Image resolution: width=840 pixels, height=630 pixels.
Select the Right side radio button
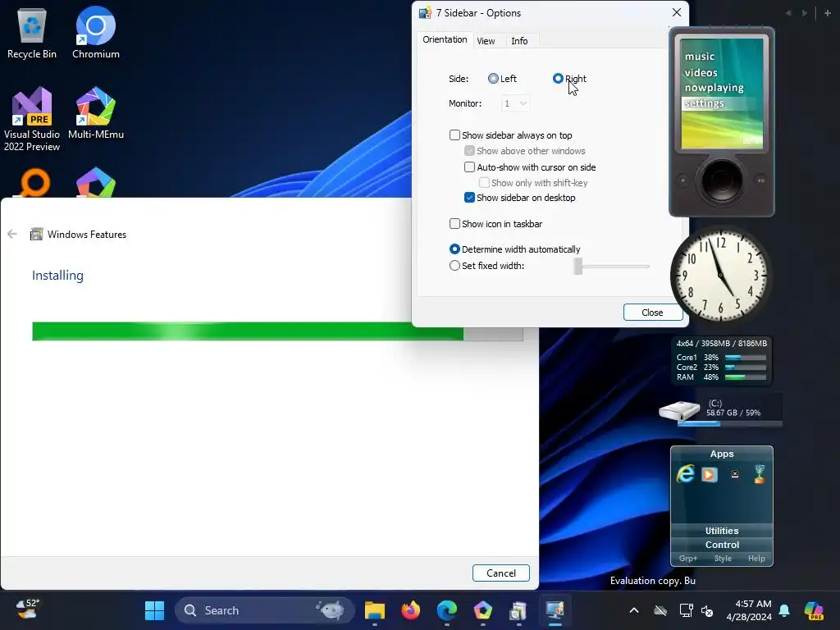pos(558,79)
